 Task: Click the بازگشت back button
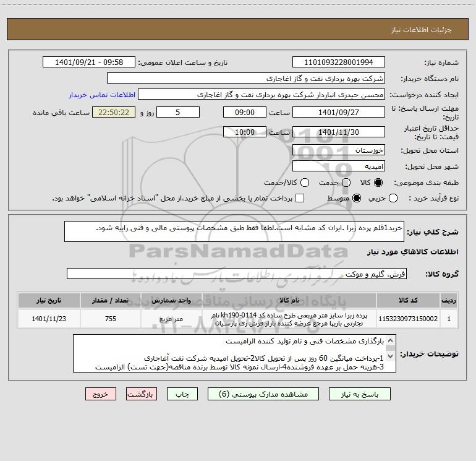click(x=142, y=394)
